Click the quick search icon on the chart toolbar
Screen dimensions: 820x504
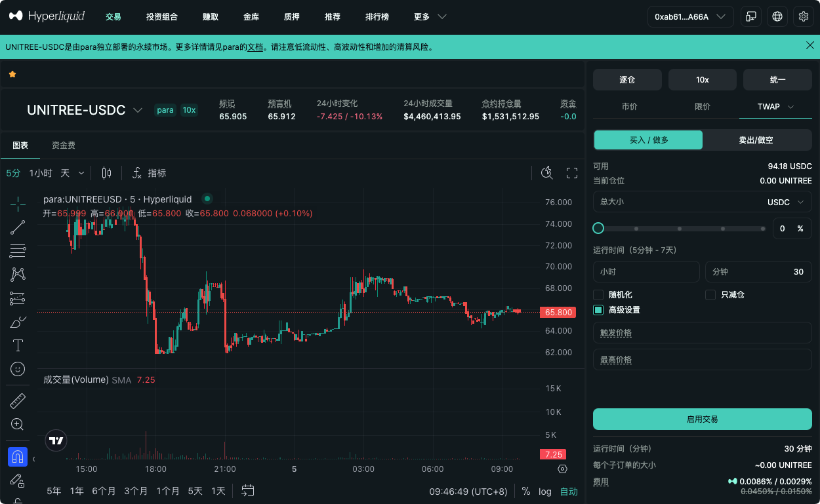546,173
